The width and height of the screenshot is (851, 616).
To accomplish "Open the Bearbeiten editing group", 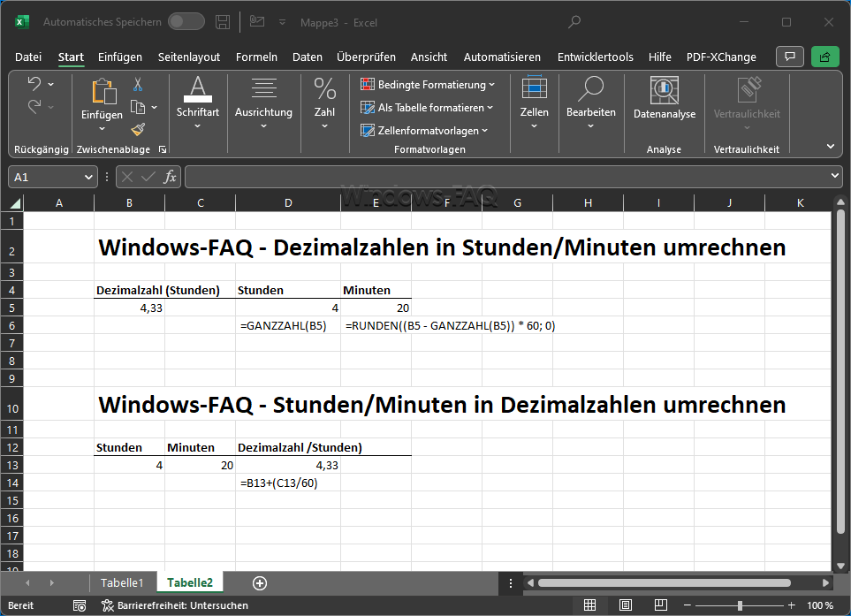I will pos(591,103).
